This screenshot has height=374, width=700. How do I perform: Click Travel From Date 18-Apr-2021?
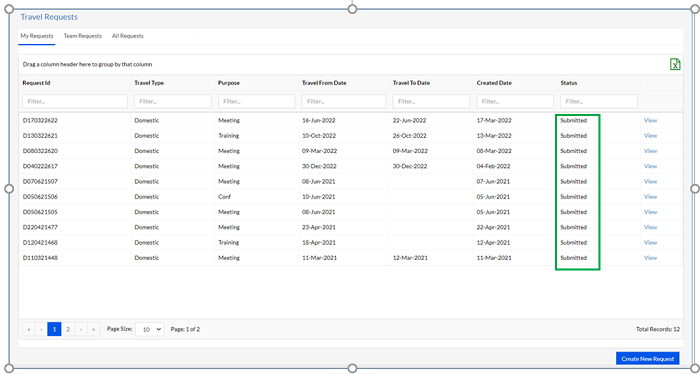pyautogui.click(x=319, y=242)
